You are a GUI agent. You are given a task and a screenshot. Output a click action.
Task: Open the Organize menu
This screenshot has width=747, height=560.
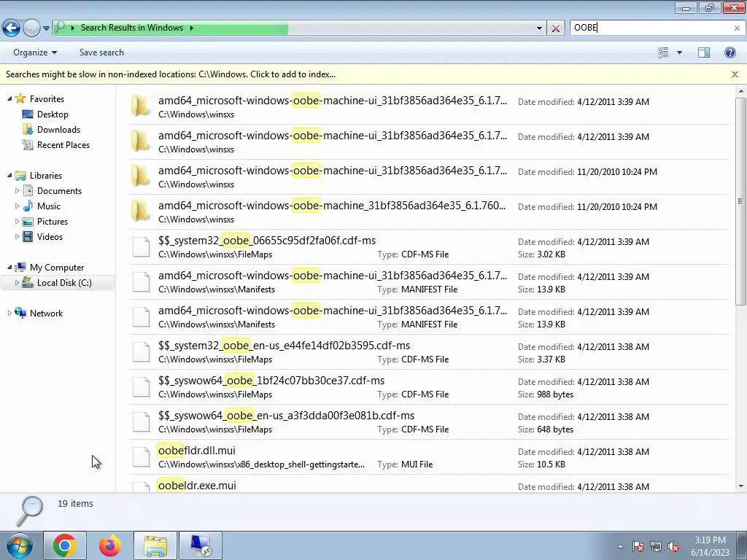point(35,52)
